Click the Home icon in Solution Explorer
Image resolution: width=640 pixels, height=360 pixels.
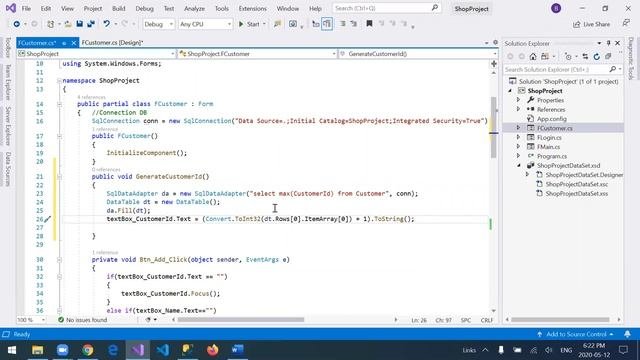pos(533,56)
